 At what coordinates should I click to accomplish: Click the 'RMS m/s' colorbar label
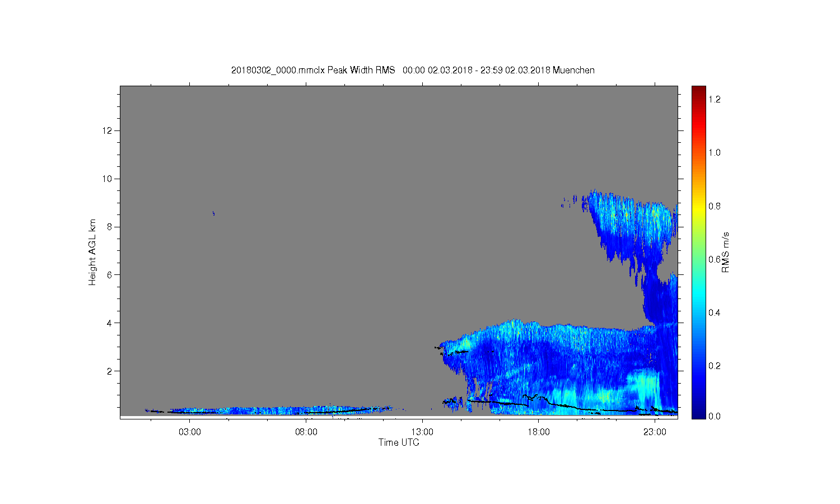coord(726,252)
